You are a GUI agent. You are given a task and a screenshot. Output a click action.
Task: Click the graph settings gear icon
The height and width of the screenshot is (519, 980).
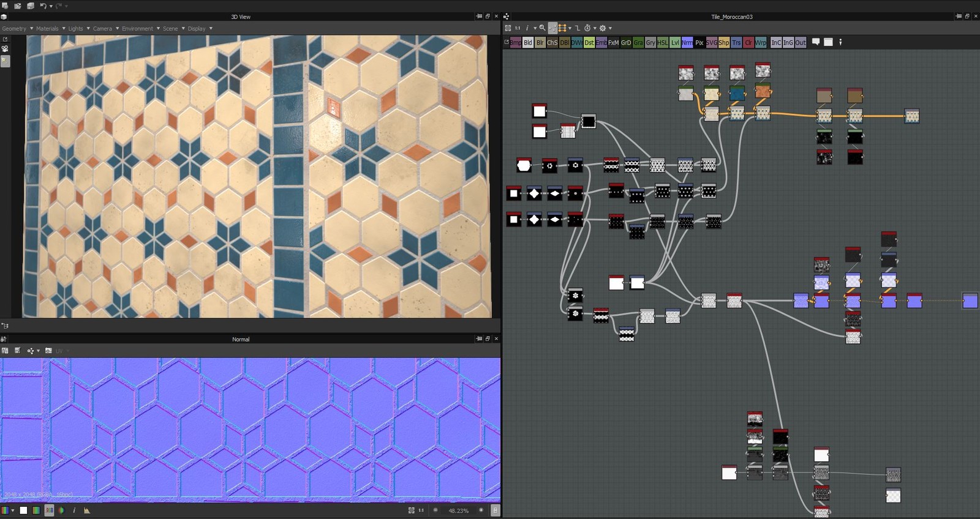tap(603, 28)
